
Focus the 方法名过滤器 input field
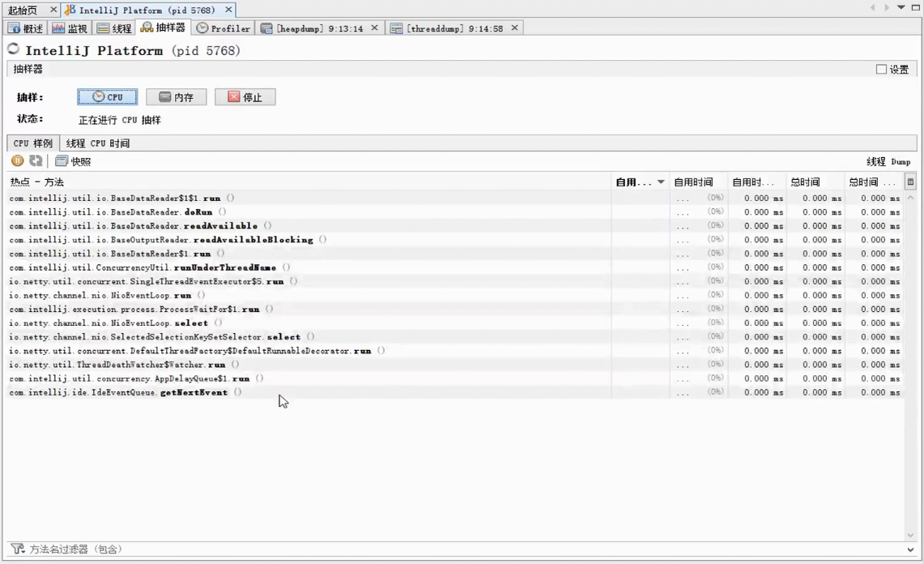tap(466, 549)
